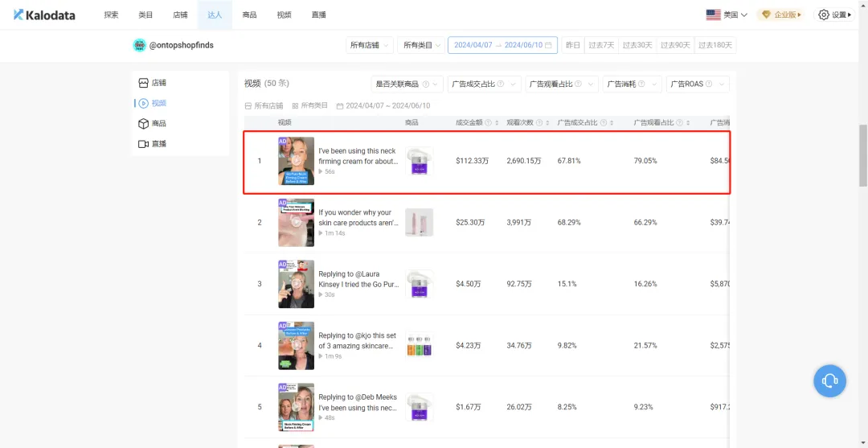Click the @ontopshopfinds creator avatar
This screenshot has width=868, height=448.
point(140,45)
